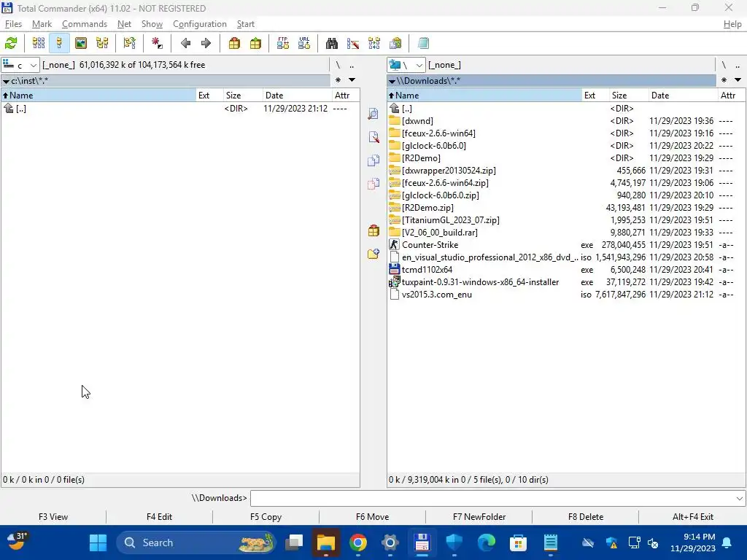747x560 pixels.
Task: Click the invert selection asterisk icon
Action: click(x=157, y=43)
